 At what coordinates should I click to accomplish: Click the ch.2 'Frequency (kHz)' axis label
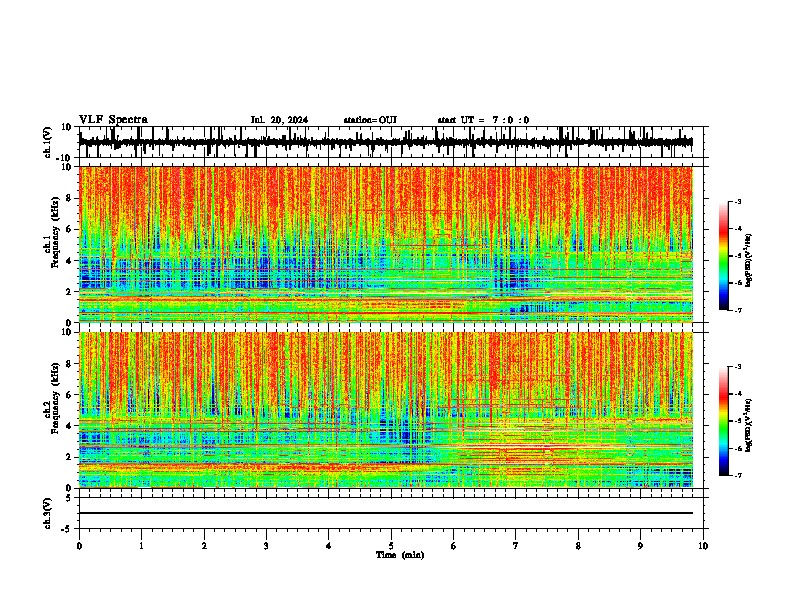tap(55, 398)
